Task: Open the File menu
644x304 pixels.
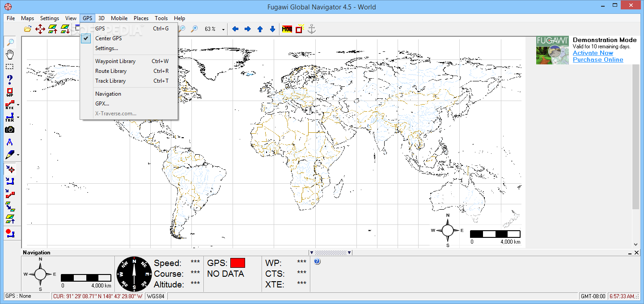Action: pyautogui.click(x=11, y=18)
